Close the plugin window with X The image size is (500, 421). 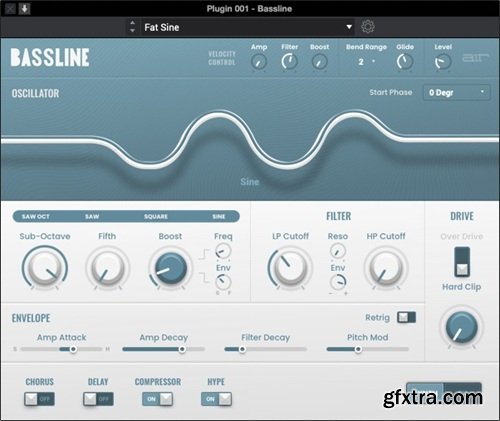pyautogui.click(x=10, y=8)
